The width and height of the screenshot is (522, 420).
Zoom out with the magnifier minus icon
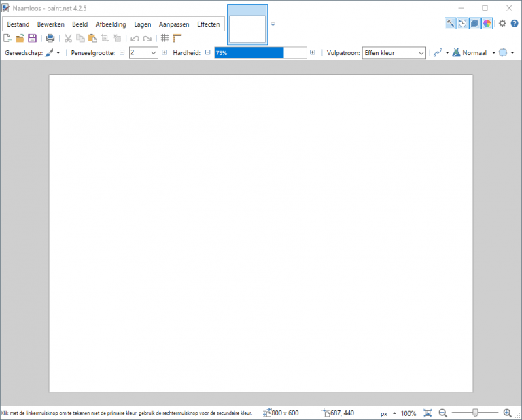tap(442, 413)
